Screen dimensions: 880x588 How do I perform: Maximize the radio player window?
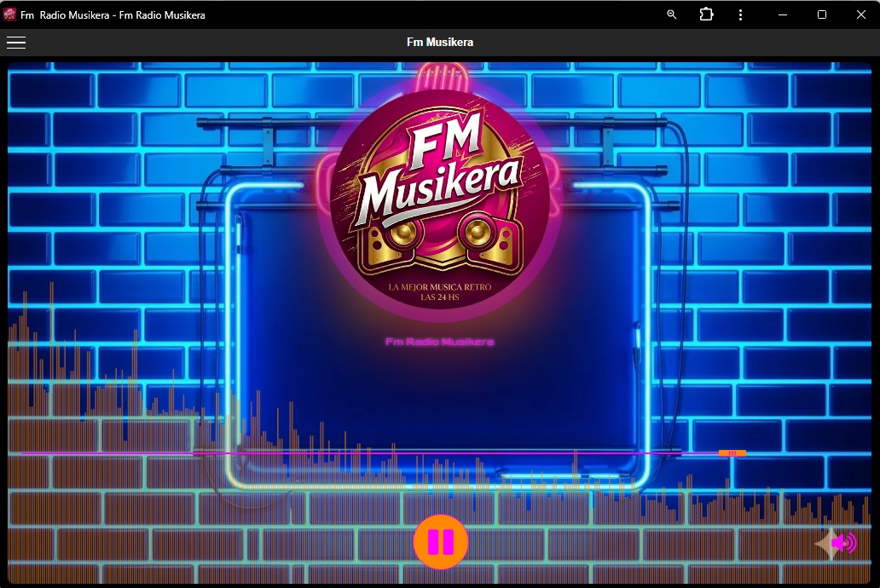pos(822,14)
